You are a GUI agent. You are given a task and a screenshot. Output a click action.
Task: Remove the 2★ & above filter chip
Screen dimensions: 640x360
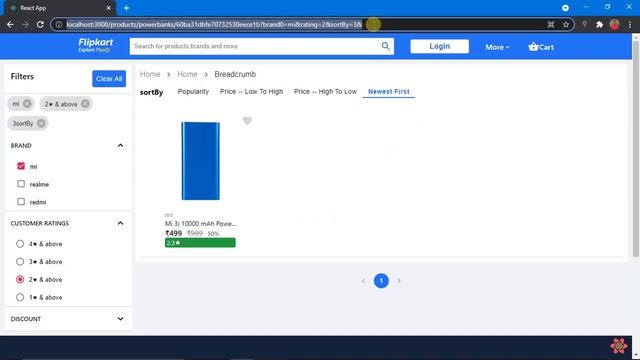click(x=85, y=104)
